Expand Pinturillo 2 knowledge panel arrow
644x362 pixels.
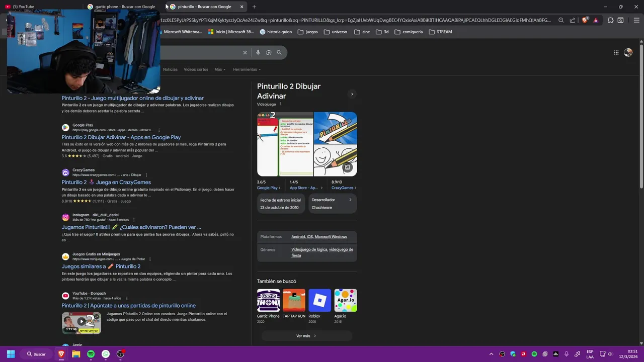(352, 94)
